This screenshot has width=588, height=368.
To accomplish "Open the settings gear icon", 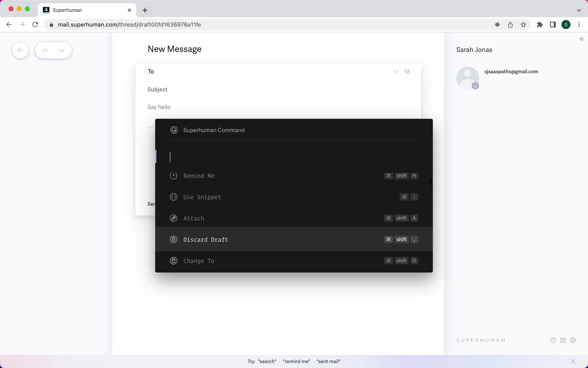I will pyautogui.click(x=573, y=340).
